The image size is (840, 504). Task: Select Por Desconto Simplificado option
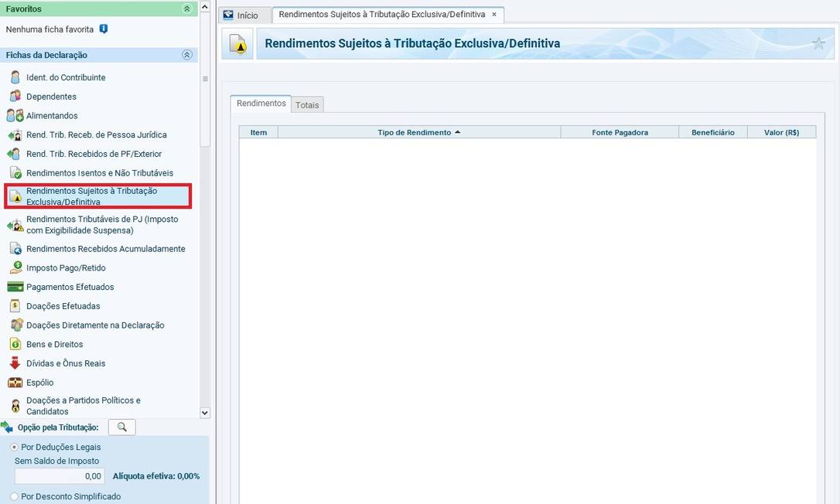[x=14, y=496]
